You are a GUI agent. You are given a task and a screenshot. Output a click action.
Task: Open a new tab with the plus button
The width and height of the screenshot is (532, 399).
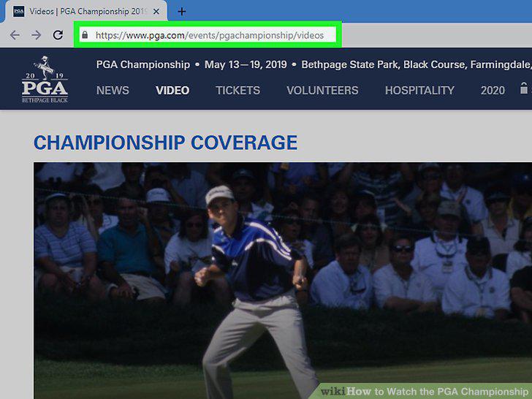(x=182, y=12)
